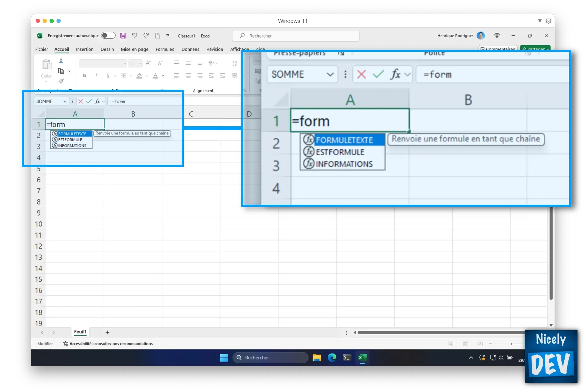Image resolution: width=586 pixels, height=392 pixels.
Task: Align cell content to the right
Action: [x=200, y=76]
